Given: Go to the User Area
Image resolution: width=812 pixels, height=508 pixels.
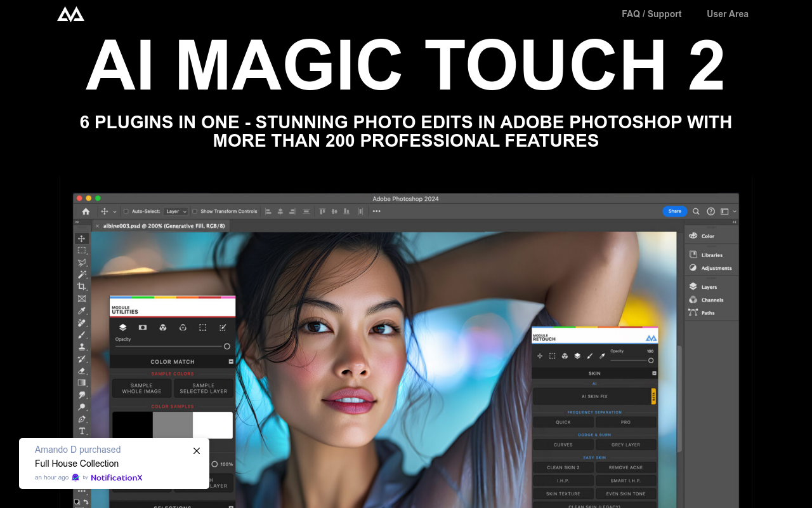Looking at the screenshot, I should pyautogui.click(x=728, y=14).
